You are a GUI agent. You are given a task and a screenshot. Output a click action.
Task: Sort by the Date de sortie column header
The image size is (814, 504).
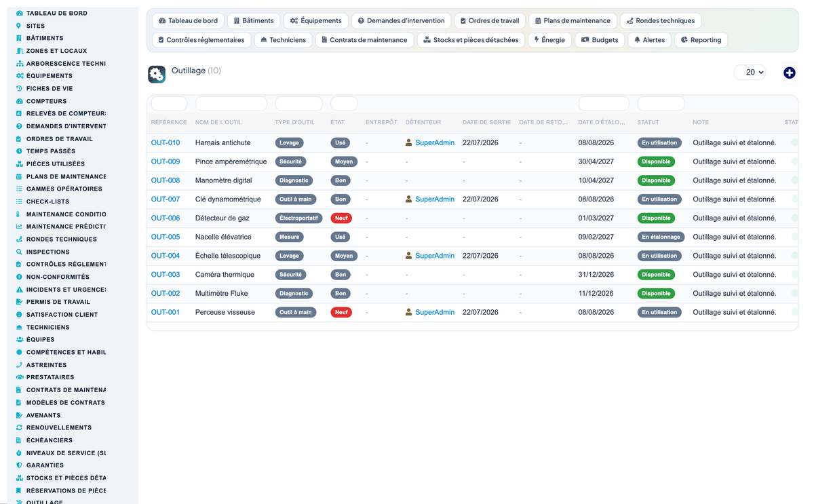(x=486, y=122)
